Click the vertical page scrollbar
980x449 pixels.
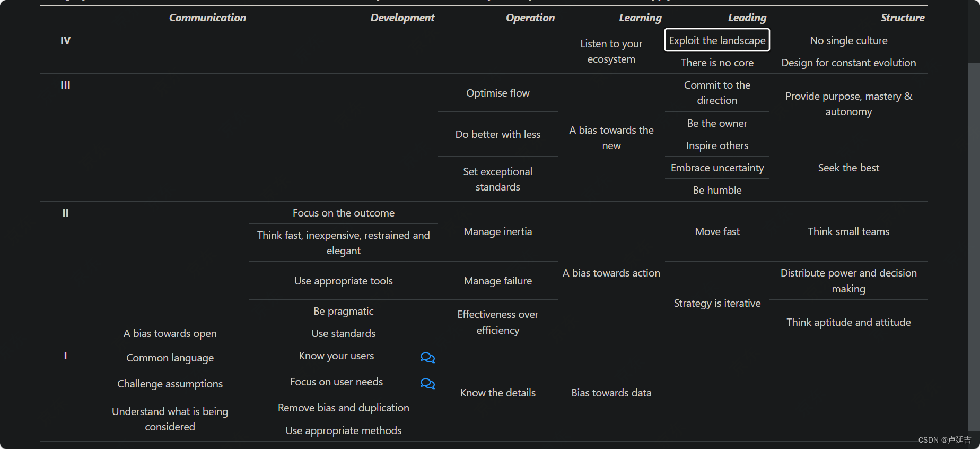click(974, 247)
